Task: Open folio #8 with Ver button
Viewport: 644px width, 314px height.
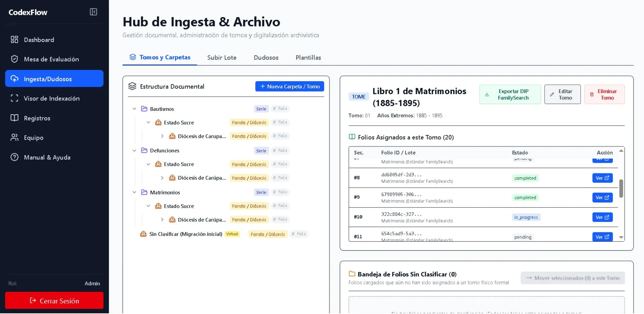Action: click(x=602, y=178)
